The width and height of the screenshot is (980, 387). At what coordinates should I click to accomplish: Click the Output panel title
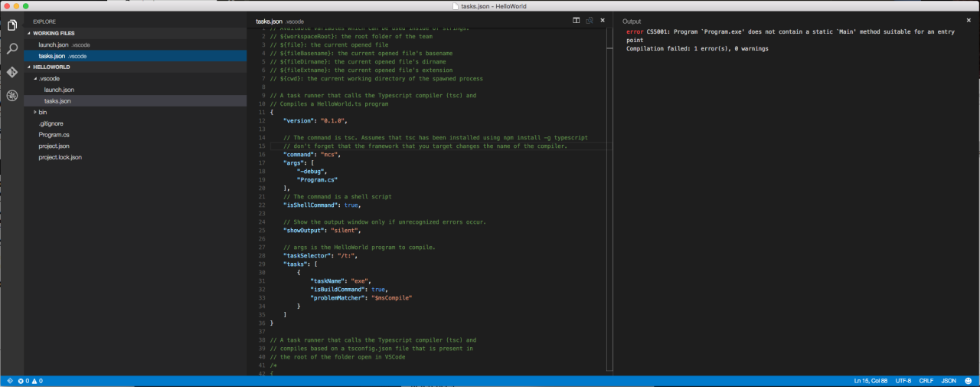[x=632, y=21]
